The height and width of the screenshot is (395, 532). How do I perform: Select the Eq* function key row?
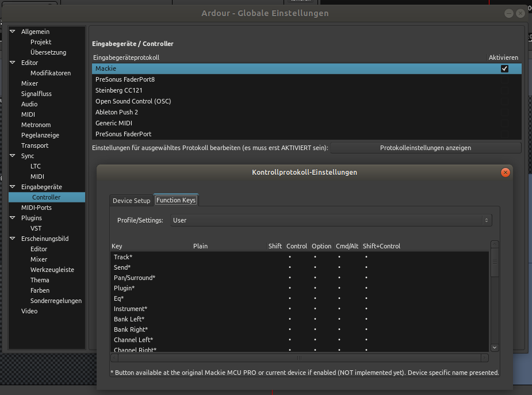coord(300,298)
